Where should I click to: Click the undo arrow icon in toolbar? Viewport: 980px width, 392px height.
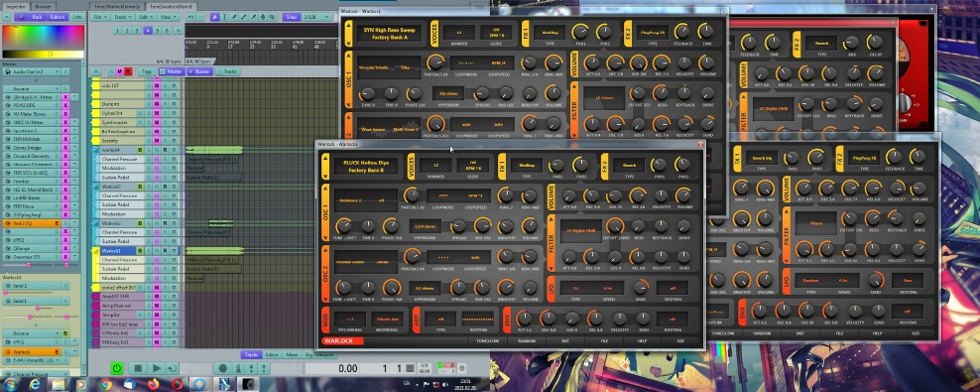pyautogui.click(x=190, y=17)
